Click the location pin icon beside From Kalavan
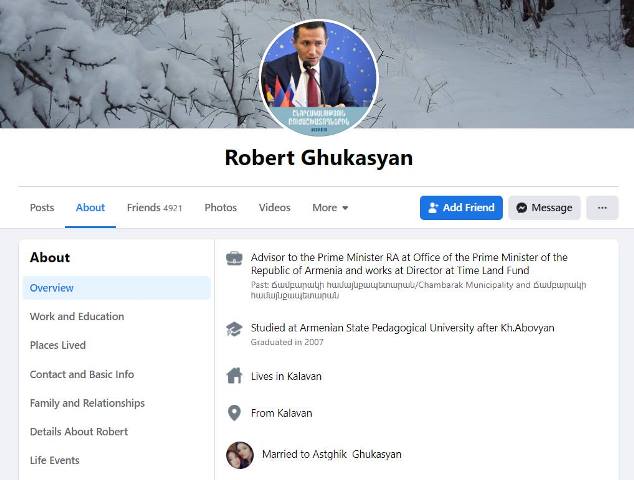634x480 pixels. [234, 413]
